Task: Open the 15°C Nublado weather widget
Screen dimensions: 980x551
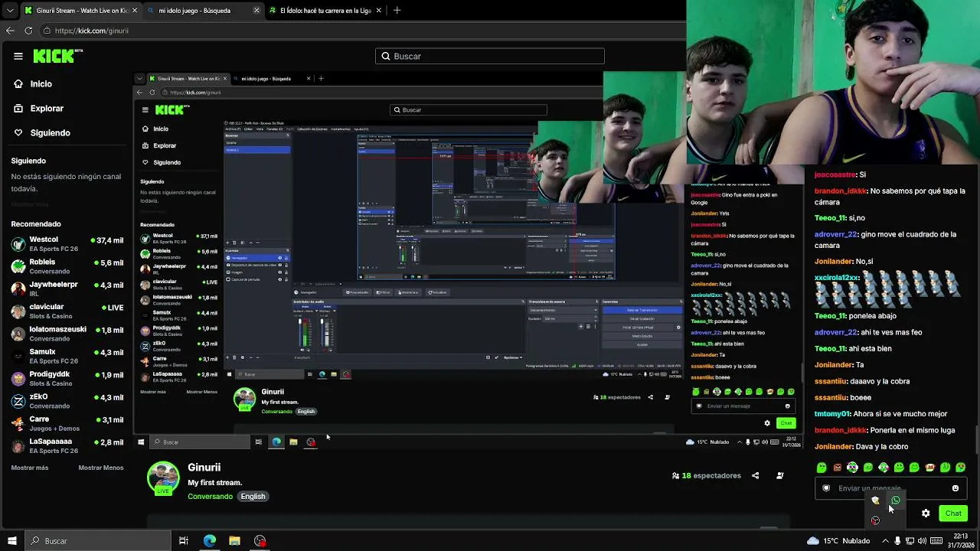Action: 838,541
